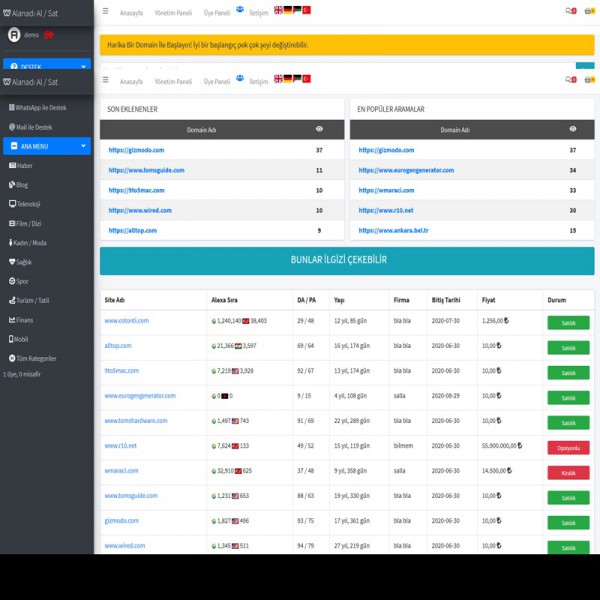The width and height of the screenshot is (600, 600).
Task: Open www.tomshardware.com in the site table
Action: coord(136,421)
